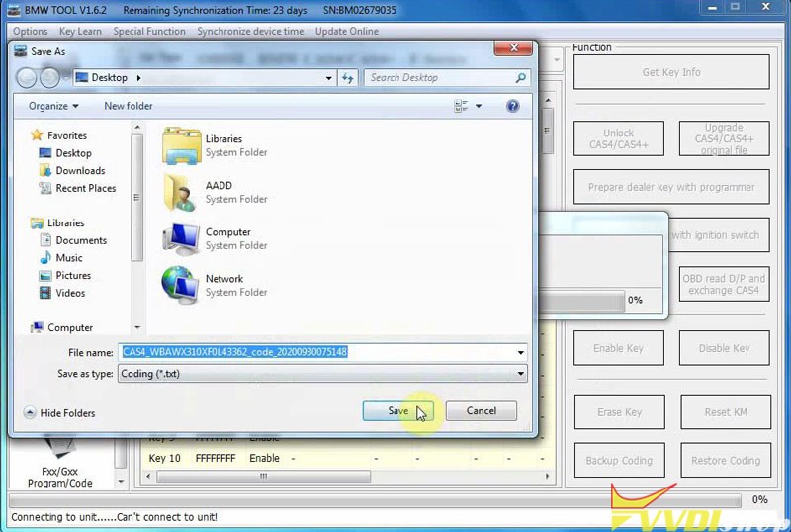
Task: Click FFFFFFFF value in Key 10 row
Action: coord(216,458)
